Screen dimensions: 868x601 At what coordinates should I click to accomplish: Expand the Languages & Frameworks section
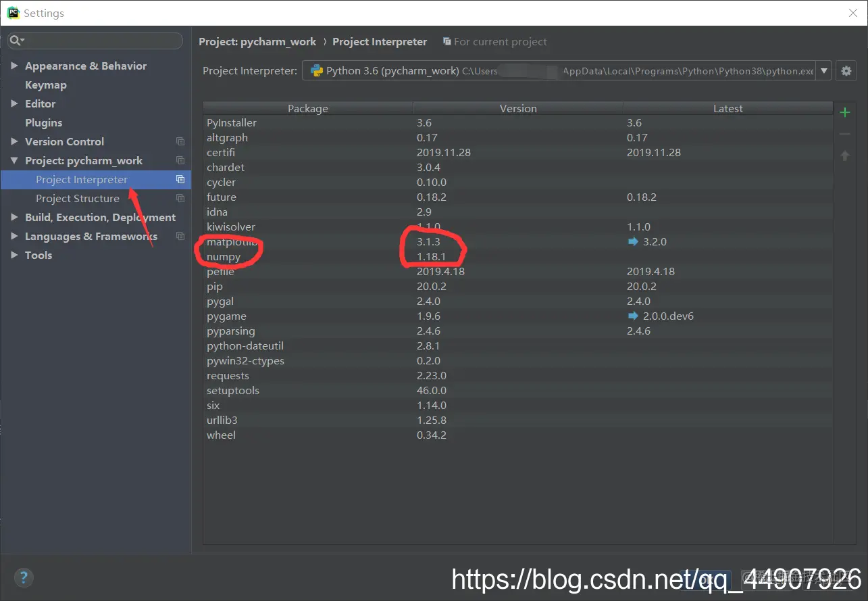point(14,236)
